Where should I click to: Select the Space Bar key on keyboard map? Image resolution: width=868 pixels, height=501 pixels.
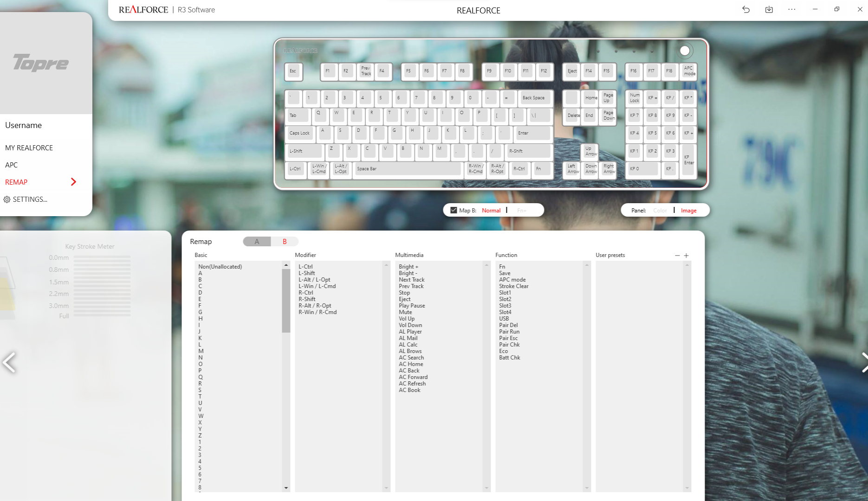pyautogui.click(x=408, y=169)
